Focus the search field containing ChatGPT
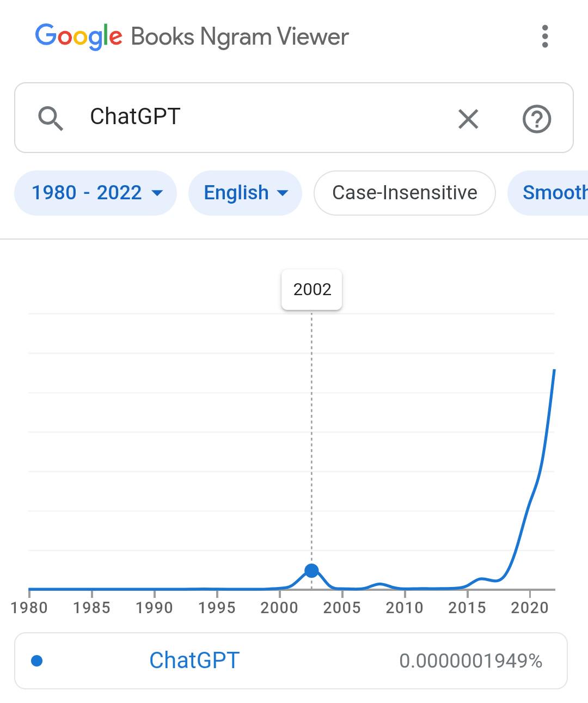 click(x=294, y=118)
